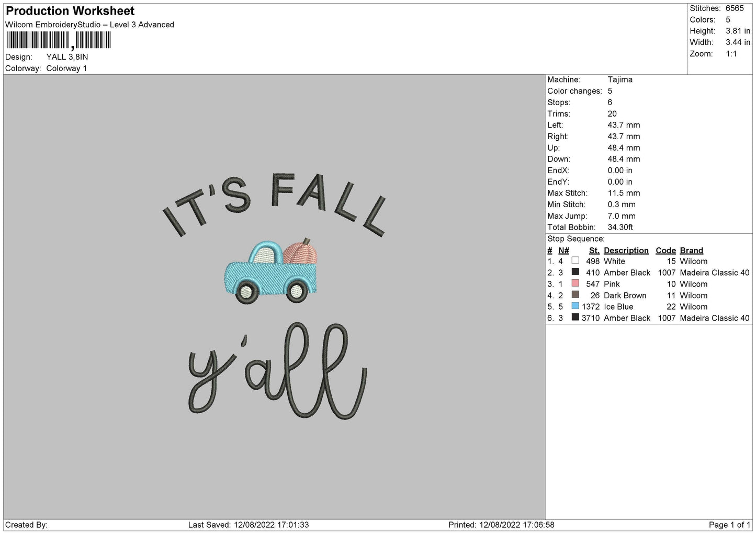Click the "Page 1 of 1" footer text
756x534 pixels.
729,525
